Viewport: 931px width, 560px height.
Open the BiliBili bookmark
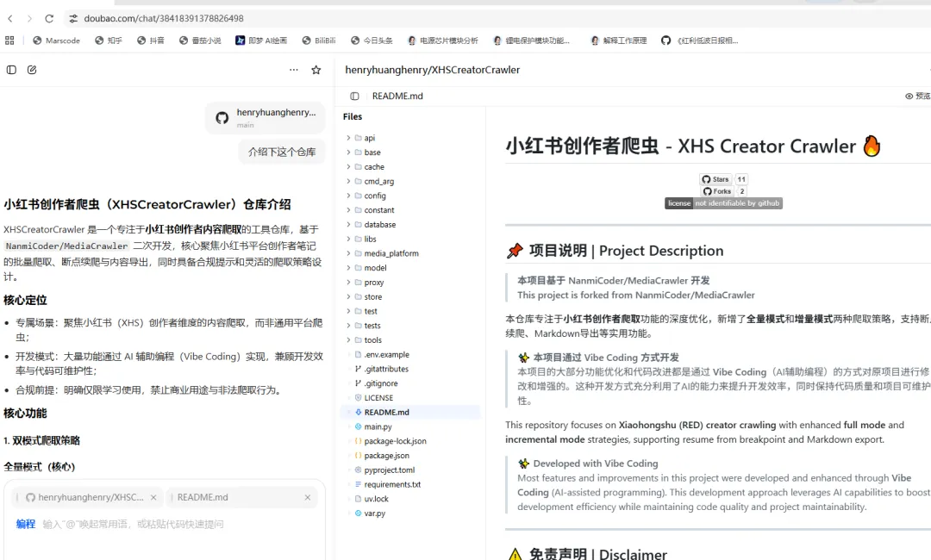pyautogui.click(x=319, y=40)
